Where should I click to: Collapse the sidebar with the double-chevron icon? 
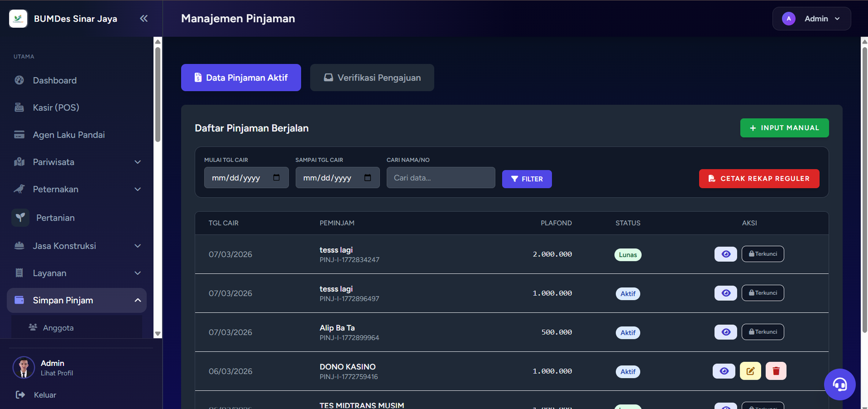(x=144, y=18)
